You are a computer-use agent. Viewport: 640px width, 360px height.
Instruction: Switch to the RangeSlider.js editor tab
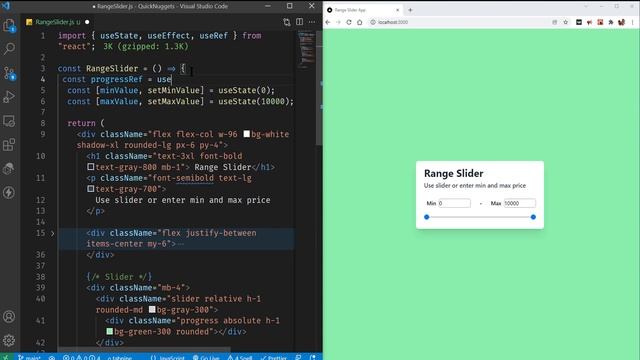57,22
